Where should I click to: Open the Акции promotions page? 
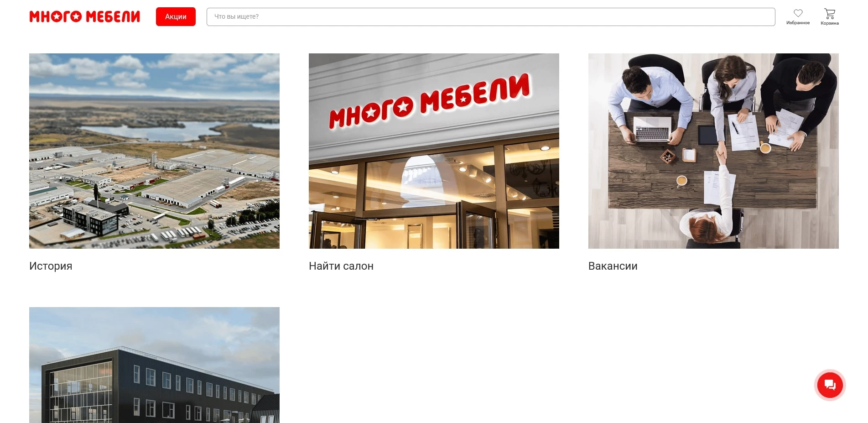tap(176, 16)
